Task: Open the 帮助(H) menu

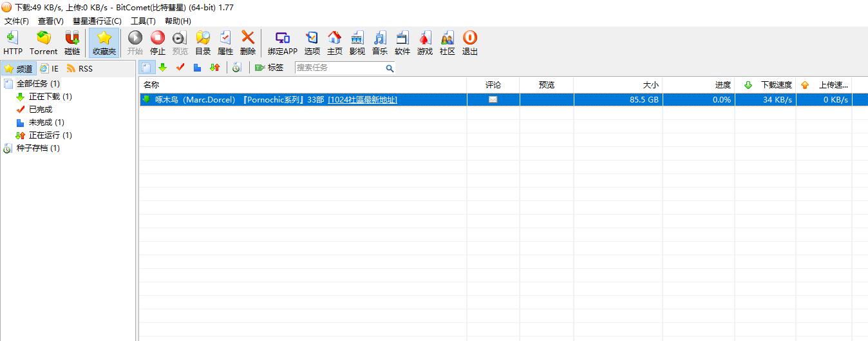Action: point(178,21)
